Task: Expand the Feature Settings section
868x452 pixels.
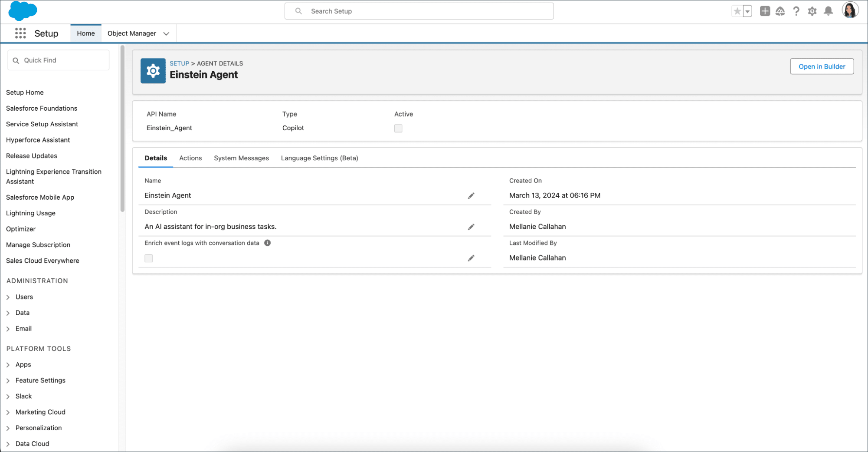Action: point(8,381)
